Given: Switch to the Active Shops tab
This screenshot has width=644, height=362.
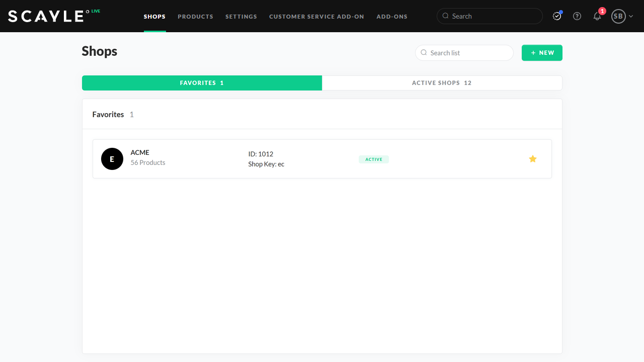Looking at the screenshot, I should 442,83.
